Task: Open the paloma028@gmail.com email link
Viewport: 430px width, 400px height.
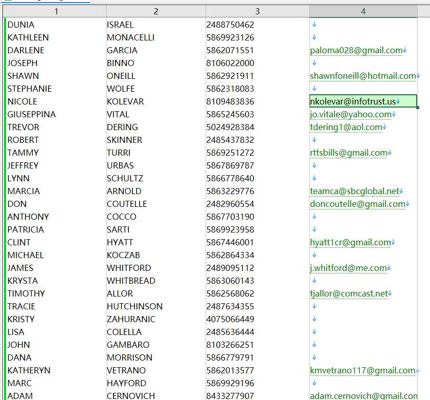Action: (356, 50)
